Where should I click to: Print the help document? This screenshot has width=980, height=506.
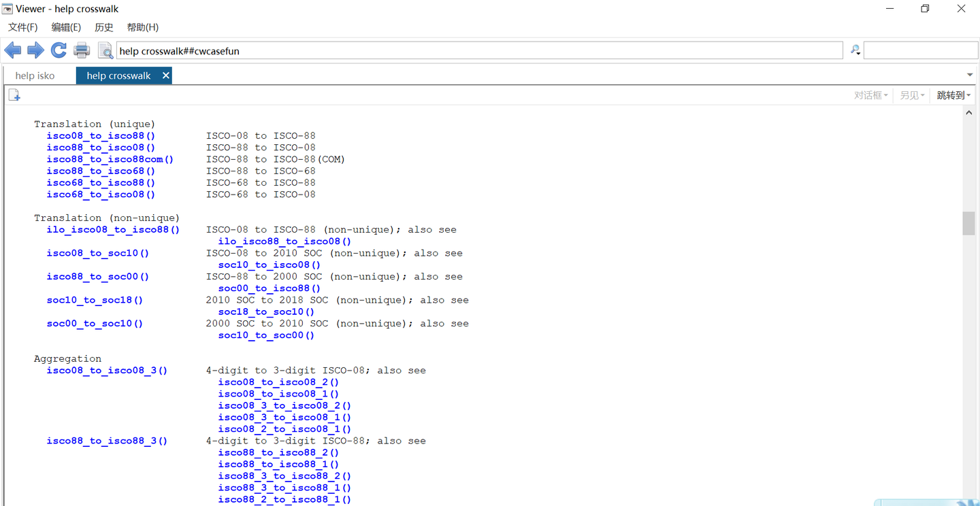pos(82,50)
